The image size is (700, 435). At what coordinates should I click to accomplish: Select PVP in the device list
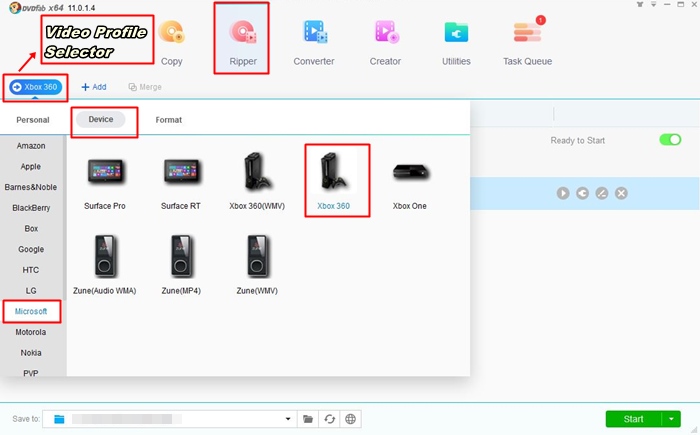31,372
